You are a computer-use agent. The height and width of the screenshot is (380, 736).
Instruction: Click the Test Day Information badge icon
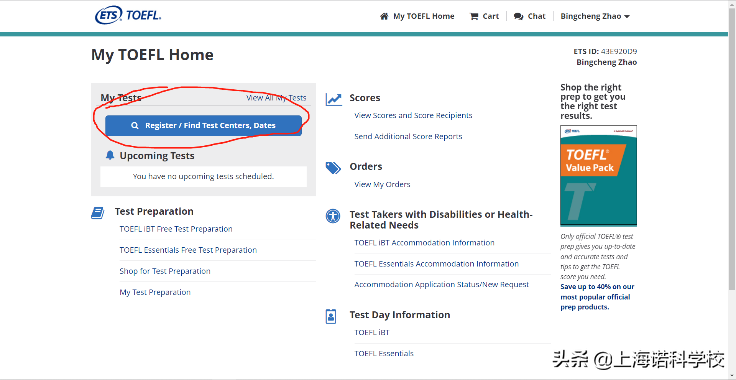[x=331, y=317]
